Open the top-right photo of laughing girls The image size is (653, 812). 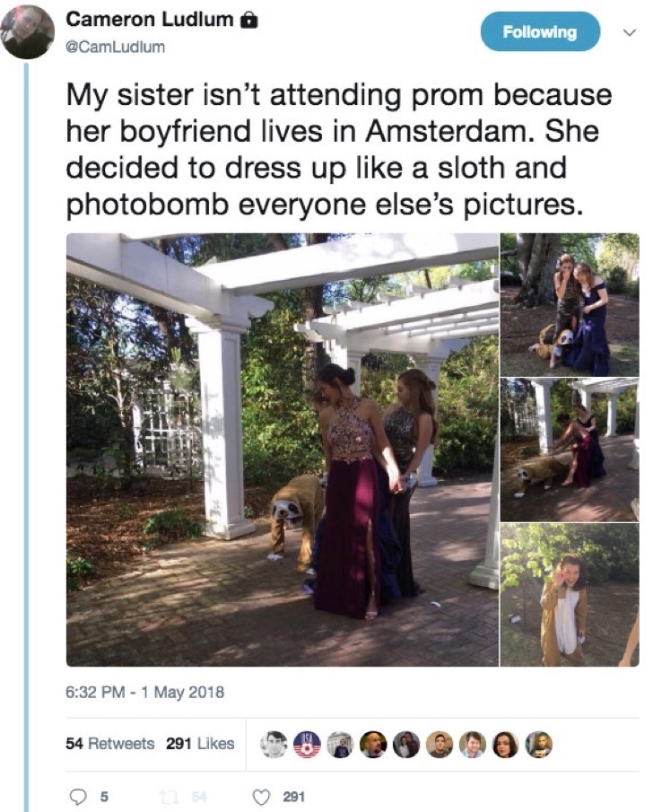(570, 304)
